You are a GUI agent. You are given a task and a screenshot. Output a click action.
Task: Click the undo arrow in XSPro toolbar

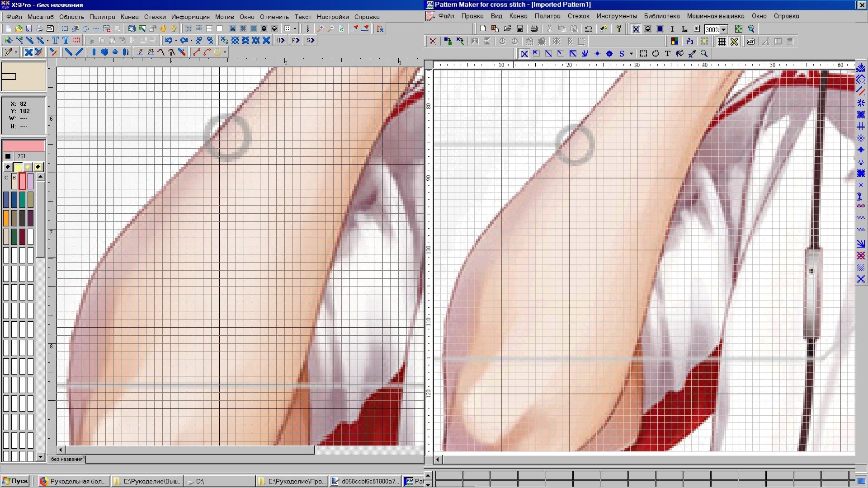tap(168, 40)
